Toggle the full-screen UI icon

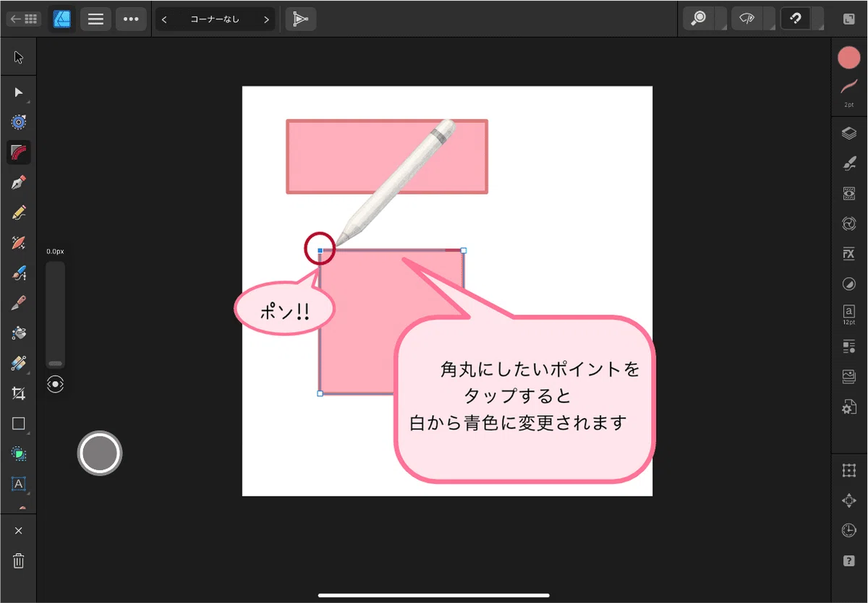pos(849,20)
